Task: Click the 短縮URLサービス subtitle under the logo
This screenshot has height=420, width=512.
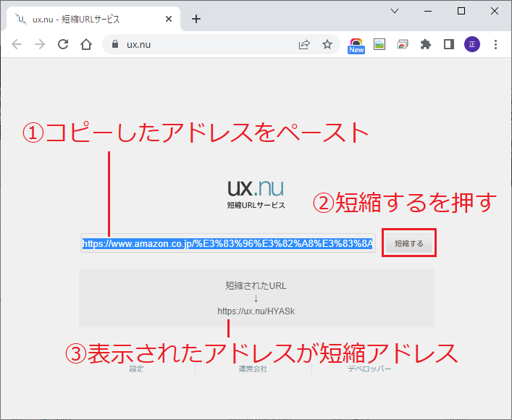Action: [x=256, y=205]
